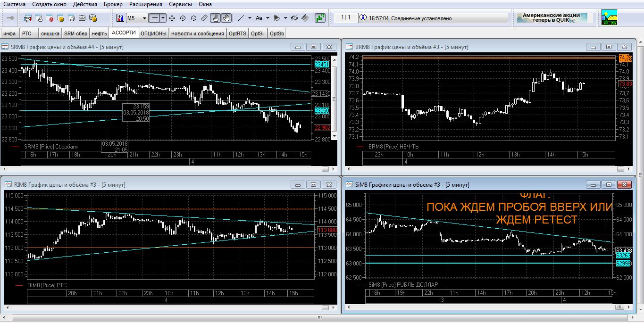Click SRM8 chart vertical scrollbar
This screenshot has width=644, height=323.
click(335, 98)
